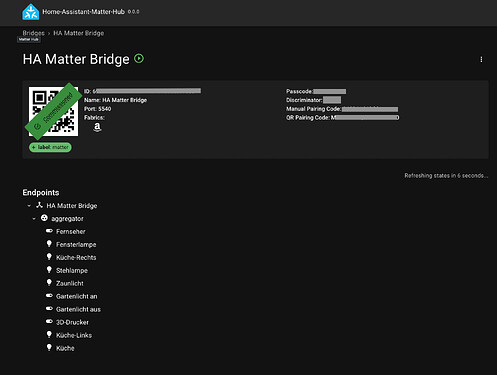Select HA Matter Bridge endpoint in tree
The height and width of the screenshot is (375, 497).
click(x=72, y=206)
